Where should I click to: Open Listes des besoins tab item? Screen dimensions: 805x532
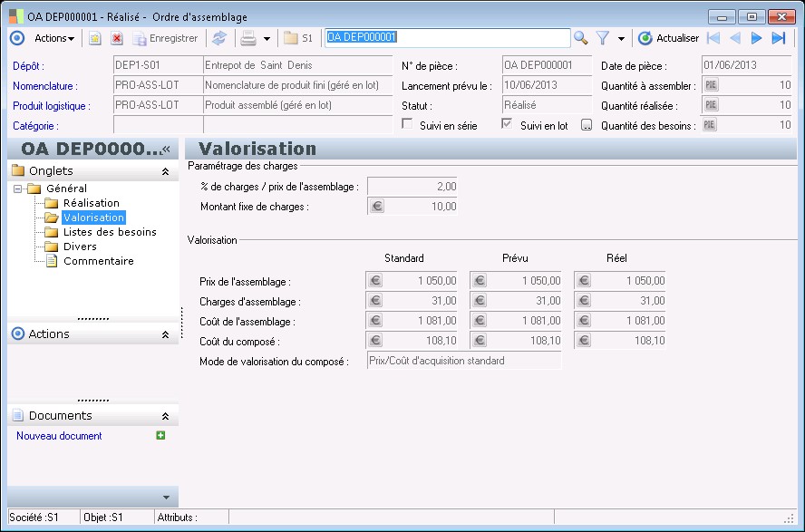coord(110,232)
